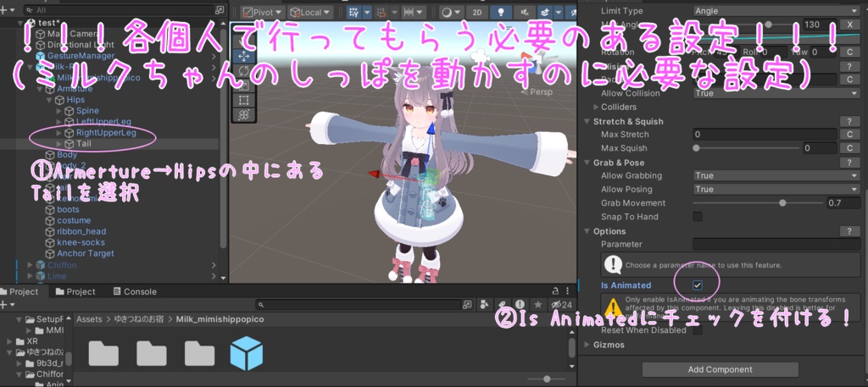Collapse the Stretch & Squish section

tap(587, 122)
